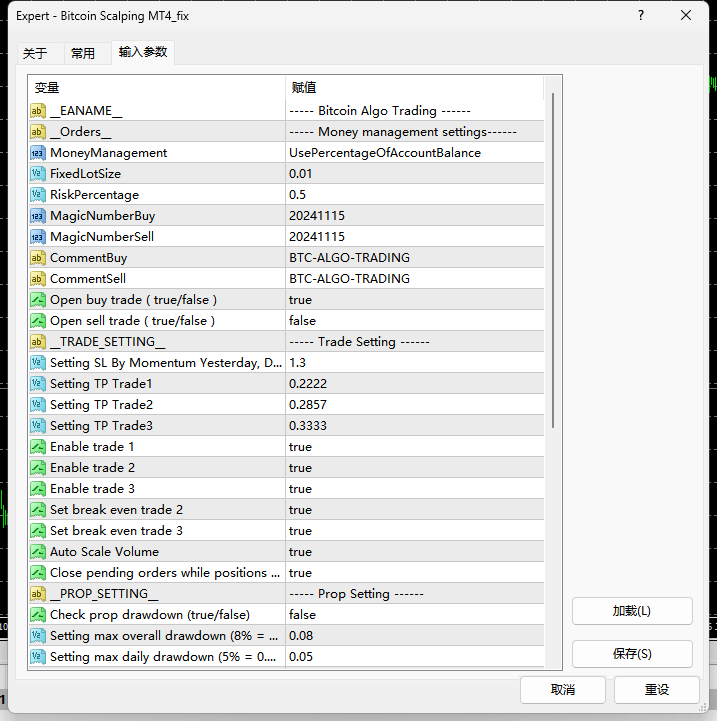Image resolution: width=717 pixels, height=721 pixels.
Task: Click the 重设 button
Action: click(656, 690)
